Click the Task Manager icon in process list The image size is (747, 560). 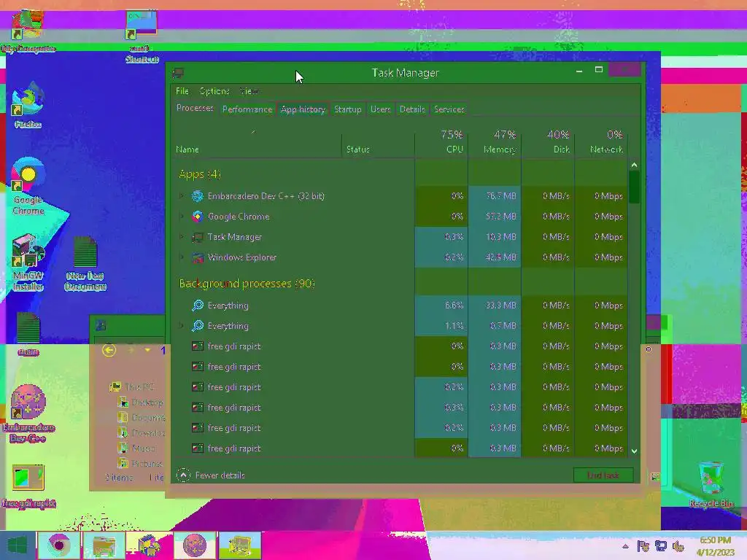(197, 237)
